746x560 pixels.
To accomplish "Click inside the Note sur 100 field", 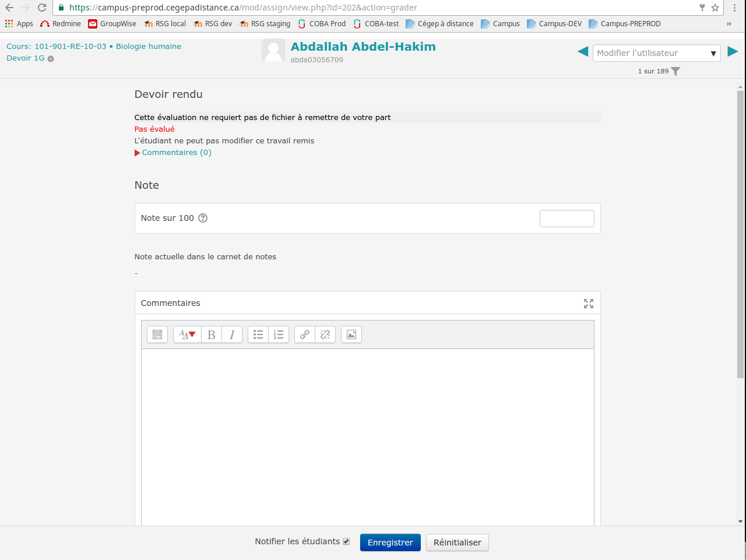I will point(566,219).
